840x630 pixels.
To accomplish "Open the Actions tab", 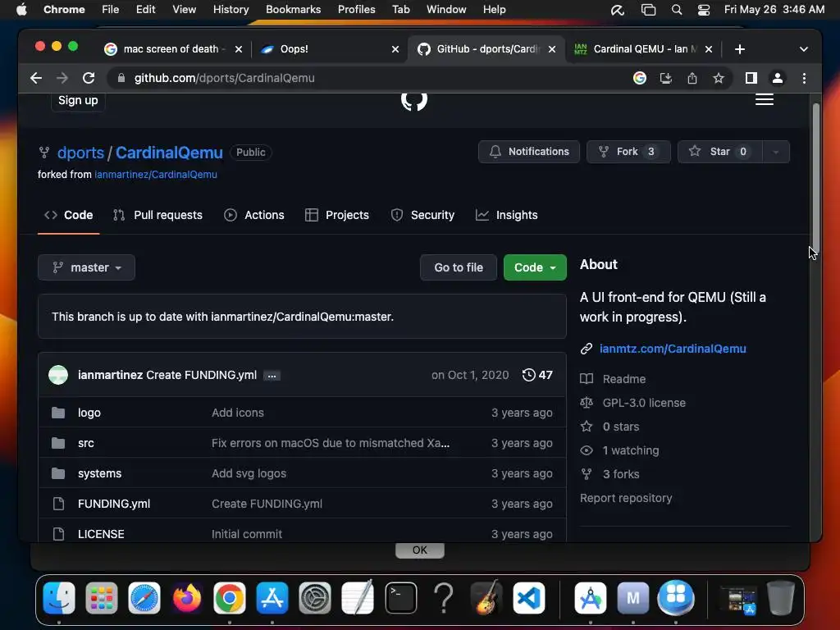I will 254,215.
